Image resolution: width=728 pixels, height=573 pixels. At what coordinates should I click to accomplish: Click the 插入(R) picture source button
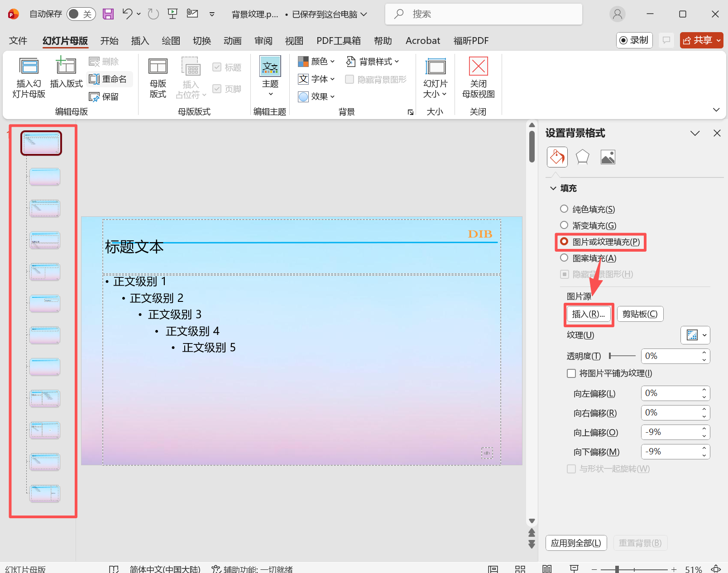(588, 314)
